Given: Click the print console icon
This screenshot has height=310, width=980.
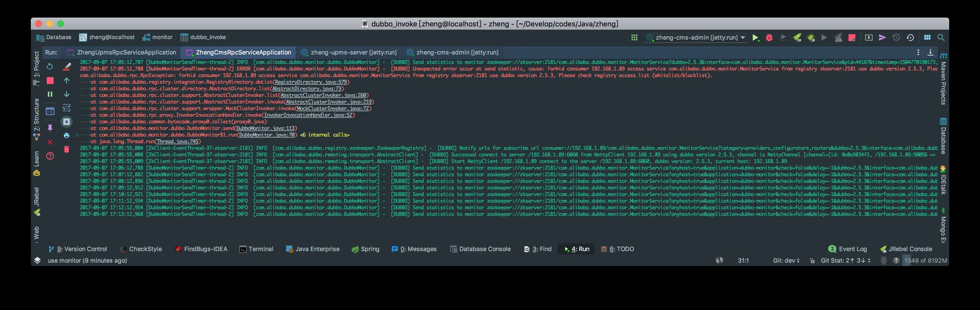Looking at the screenshot, I should (67, 135).
